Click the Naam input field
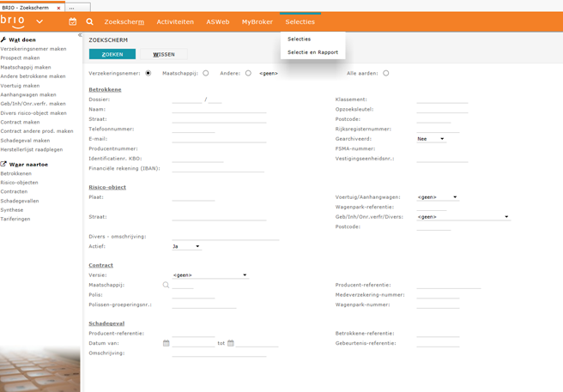 coord(219,110)
